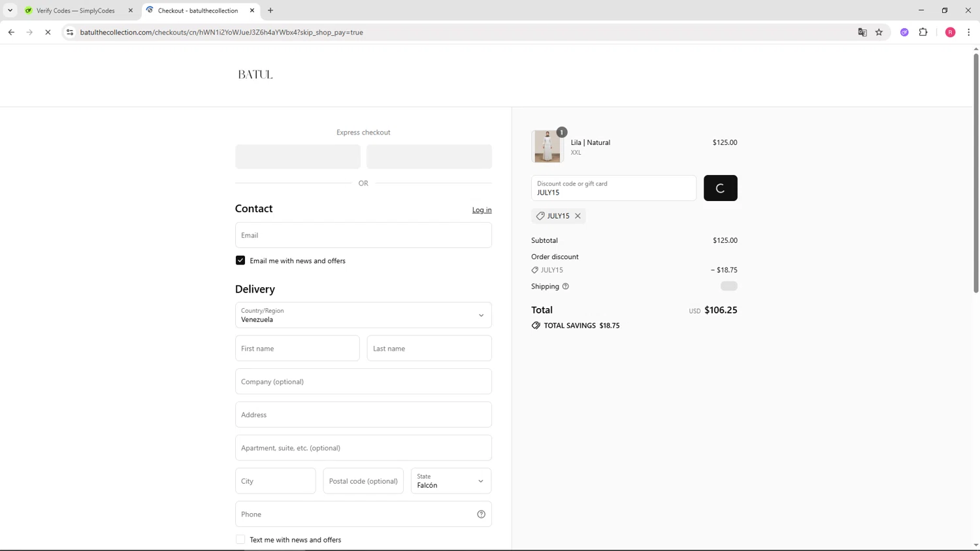The width and height of the screenshot is (980, 551).
Task: Click the Email input field
Action: (x=363, y=235)
